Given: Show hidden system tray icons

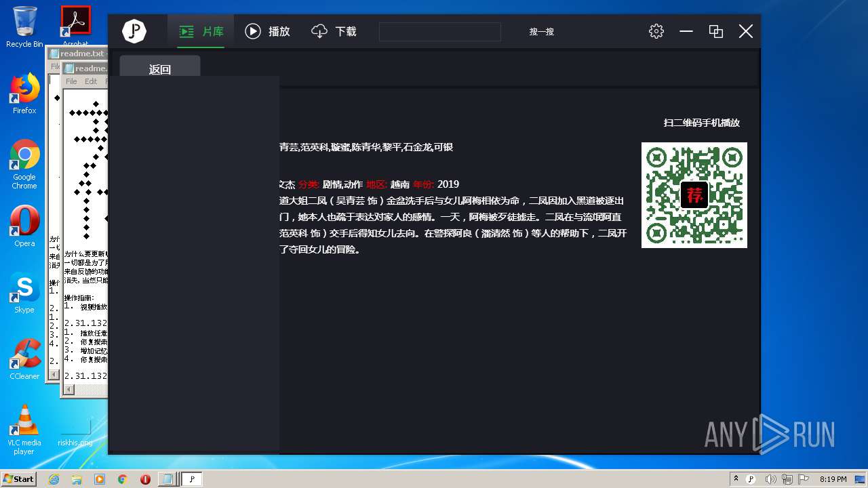Looking at the screenshot, I should click(736, 479).
